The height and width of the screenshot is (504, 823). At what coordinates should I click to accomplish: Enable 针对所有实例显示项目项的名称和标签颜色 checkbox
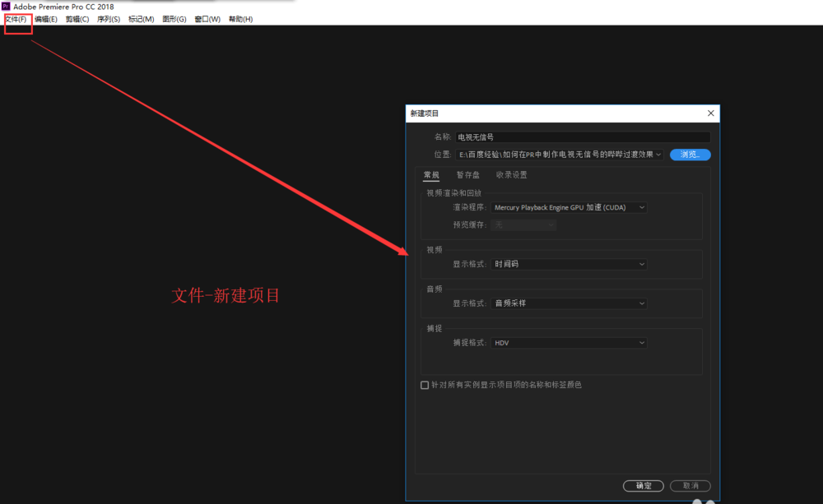[x=425, y=385]
